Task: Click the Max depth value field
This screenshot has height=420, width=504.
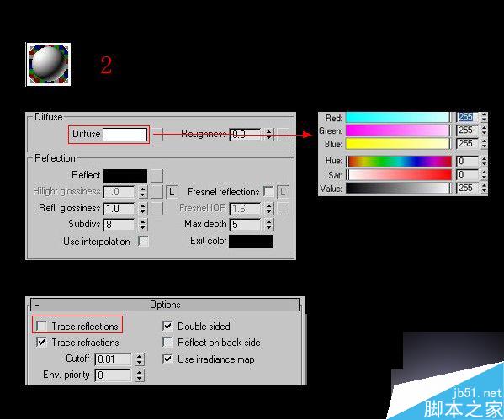Action: click(246, 225)
